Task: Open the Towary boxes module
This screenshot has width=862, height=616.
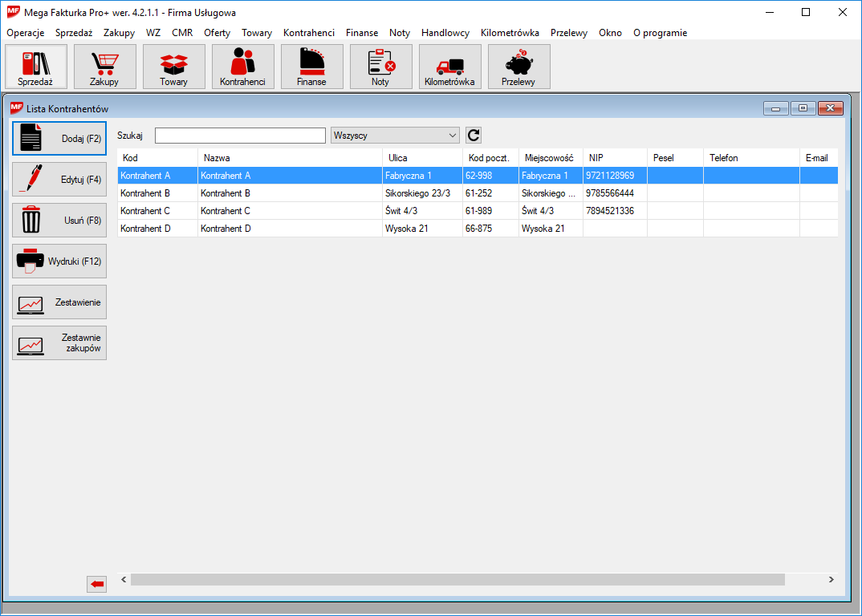Action: 173,67
